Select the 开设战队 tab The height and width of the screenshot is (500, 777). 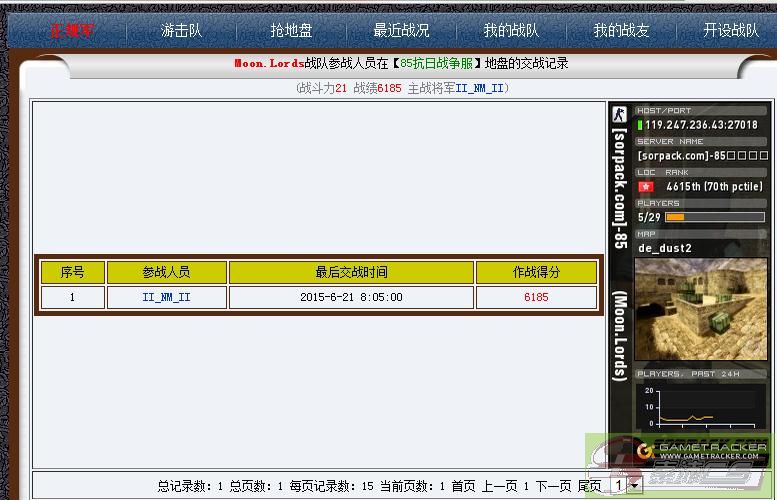coord(731,31)
